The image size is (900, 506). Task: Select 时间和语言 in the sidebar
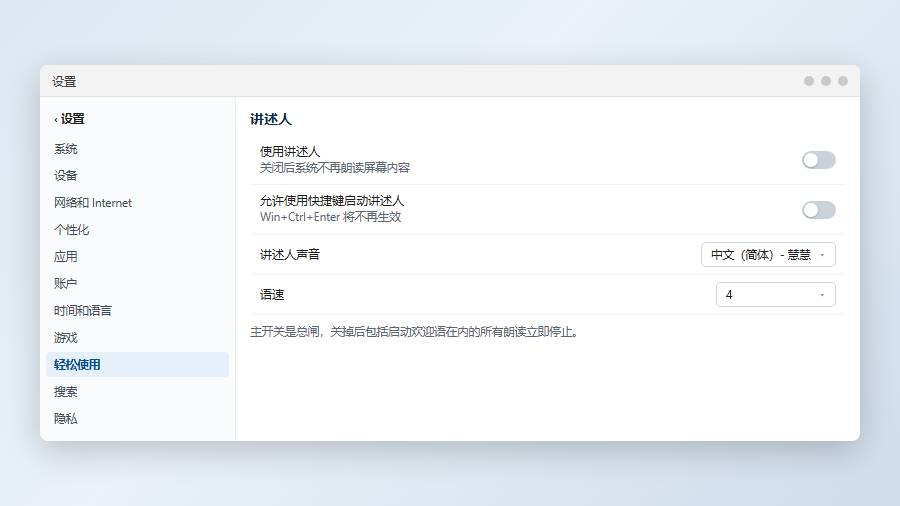tap(137, 310)
